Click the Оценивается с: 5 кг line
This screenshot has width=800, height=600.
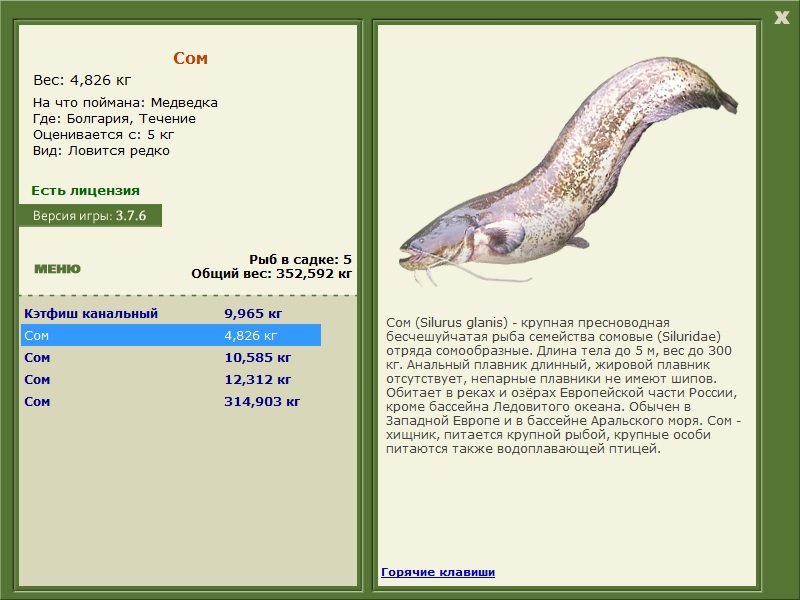tap(104, 135)
